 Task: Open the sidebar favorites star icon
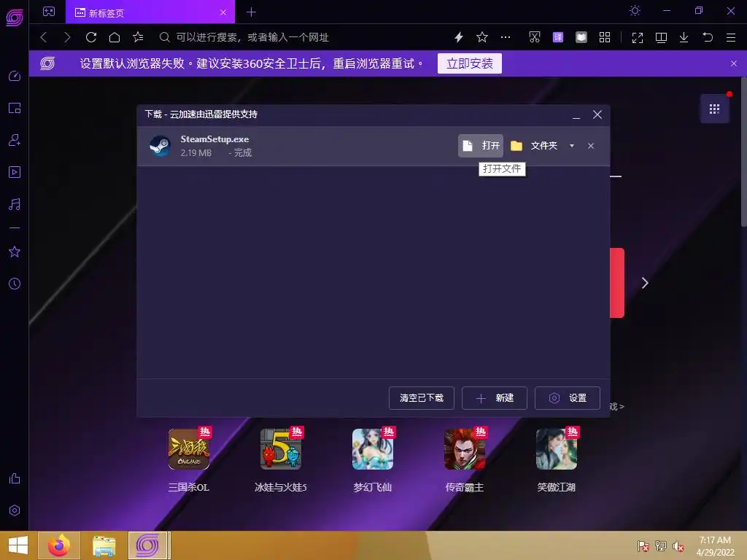click(x=15, y=252)
